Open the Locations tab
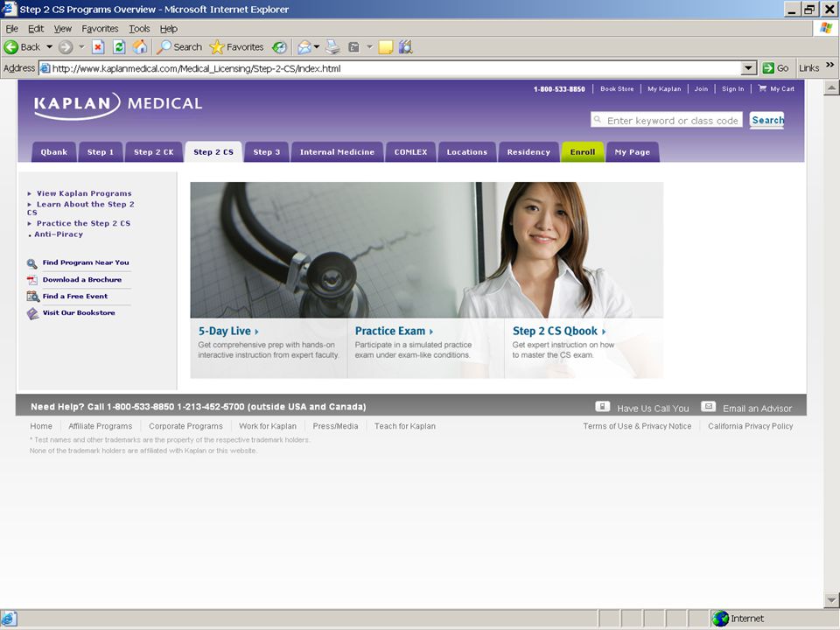The width and height of the screenshot is (840, 630). point(467,152)
